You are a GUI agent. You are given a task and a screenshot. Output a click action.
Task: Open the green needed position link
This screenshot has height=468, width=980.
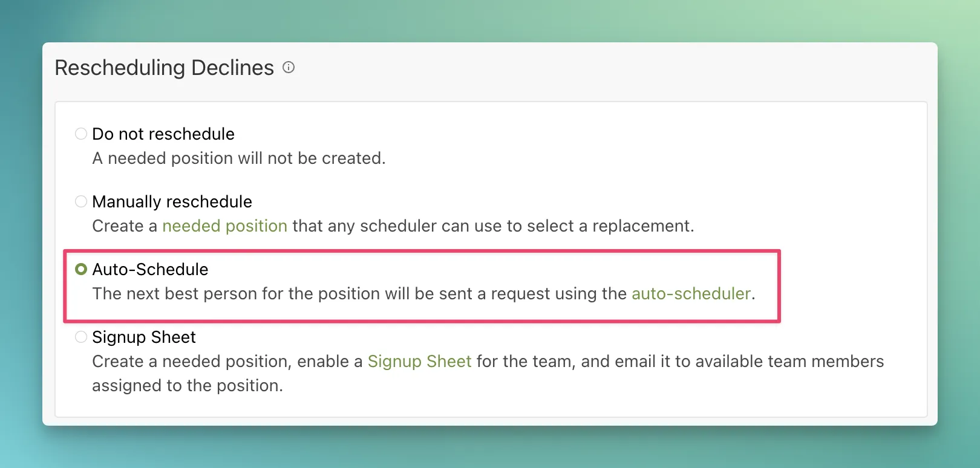(224, 226)
